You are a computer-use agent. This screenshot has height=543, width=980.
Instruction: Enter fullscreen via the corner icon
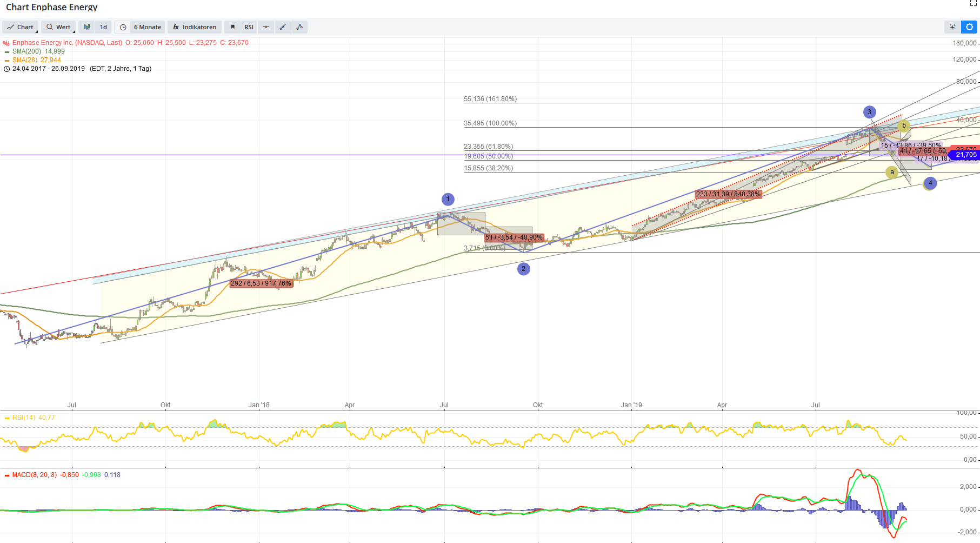[974, 3]
